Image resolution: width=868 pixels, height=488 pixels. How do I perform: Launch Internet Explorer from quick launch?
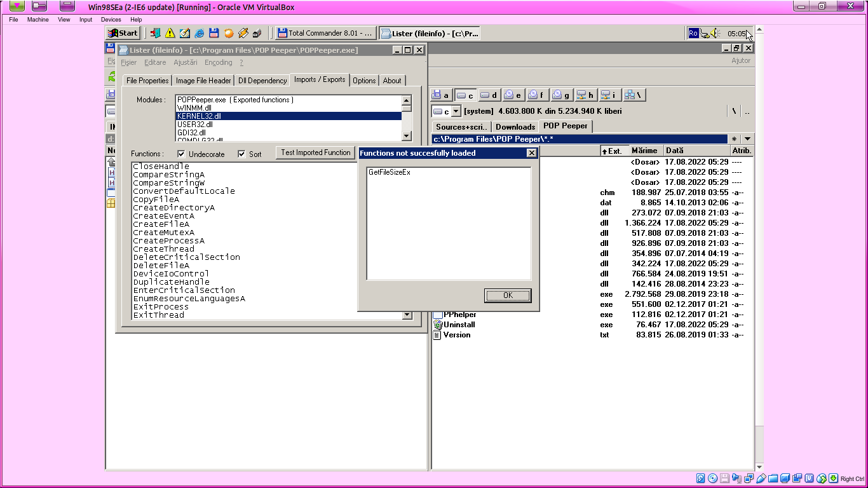199,33
